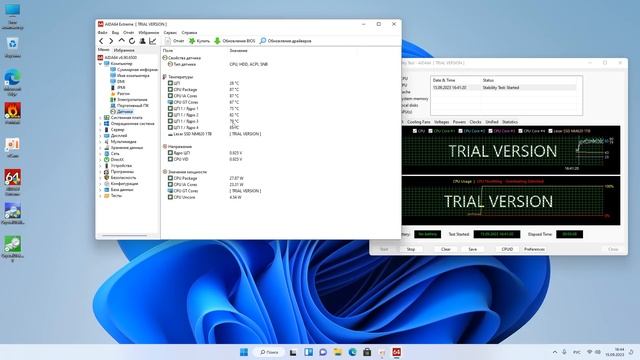Viewport: 640px width, 360px height.
Task: Open the Избранное menu in menu bar
Action: point(149,33)
